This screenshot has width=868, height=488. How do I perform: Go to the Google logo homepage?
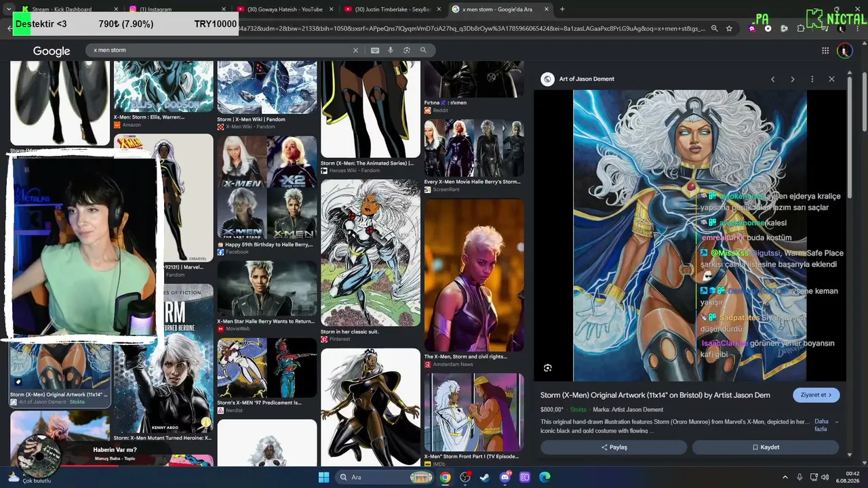pyautogui.click(x=52, y=52)
